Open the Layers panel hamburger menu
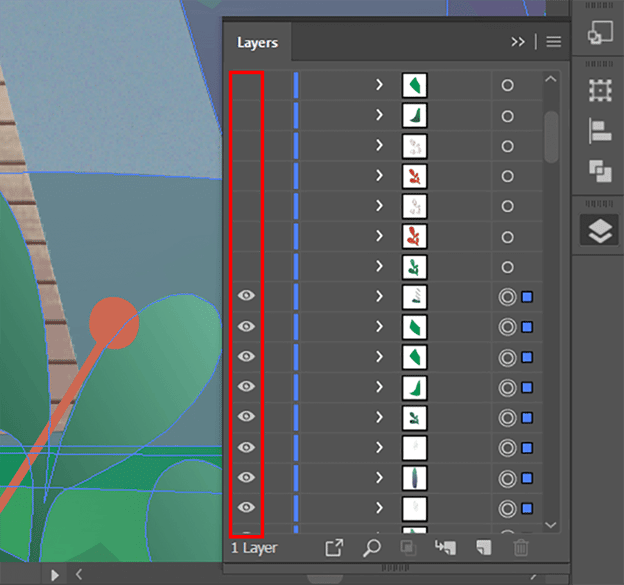This screenshot has width=624, height=585. point(553,42)
